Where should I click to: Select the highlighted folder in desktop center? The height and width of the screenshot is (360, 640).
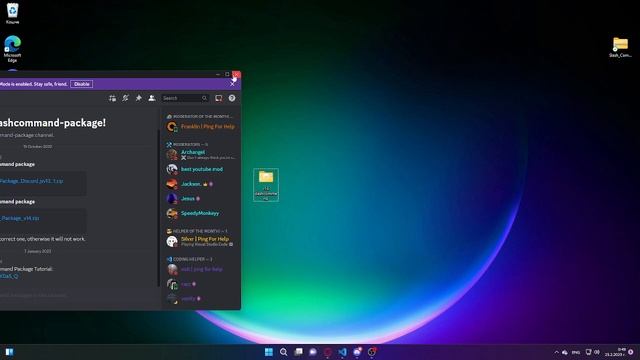coord(266,185)
